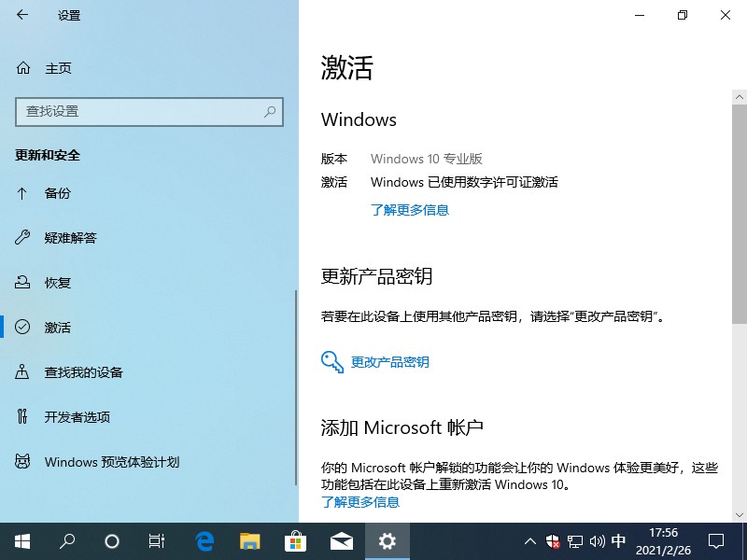Viewport: 747px width, 560px height.
Task: Click 更改产品密钥 change product key
Action: click(389, 362)
